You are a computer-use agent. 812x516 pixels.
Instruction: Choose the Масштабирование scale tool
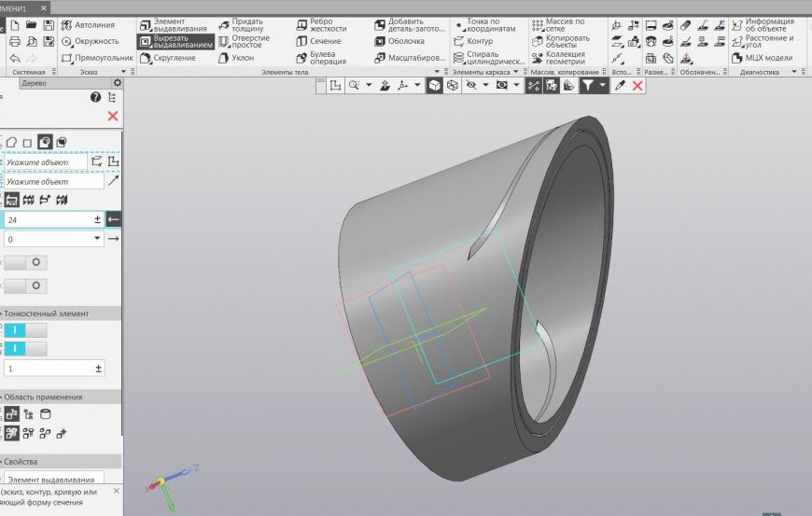coord(410,58)
